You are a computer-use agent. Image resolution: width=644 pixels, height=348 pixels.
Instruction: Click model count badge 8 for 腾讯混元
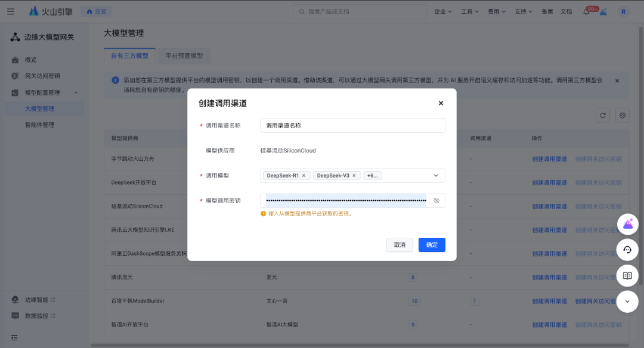[x=413, y=278]
